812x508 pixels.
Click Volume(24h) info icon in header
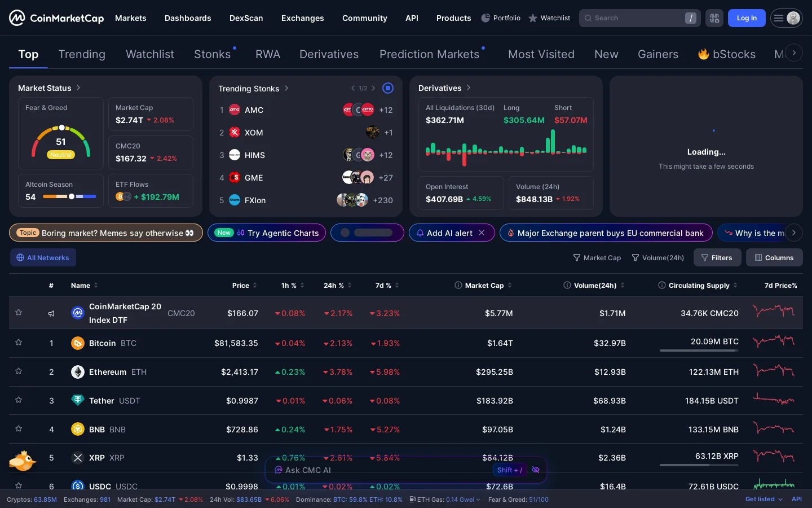point(567,286)
